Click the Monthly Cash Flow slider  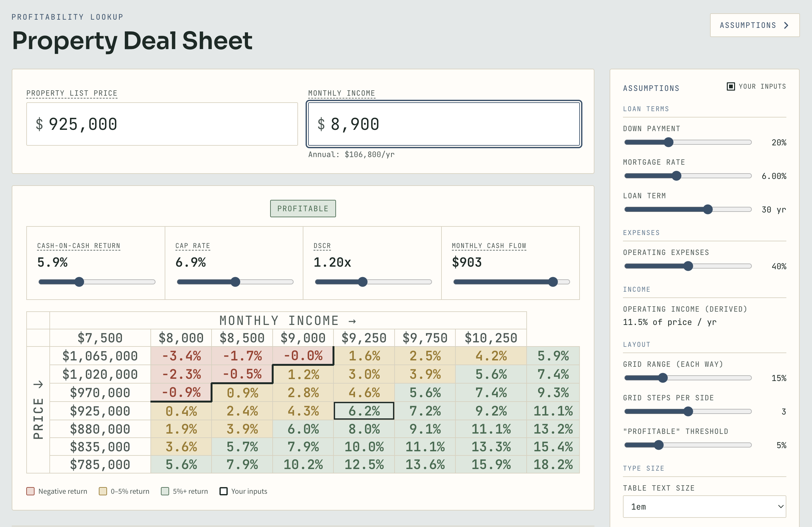[x=511, y=282]
